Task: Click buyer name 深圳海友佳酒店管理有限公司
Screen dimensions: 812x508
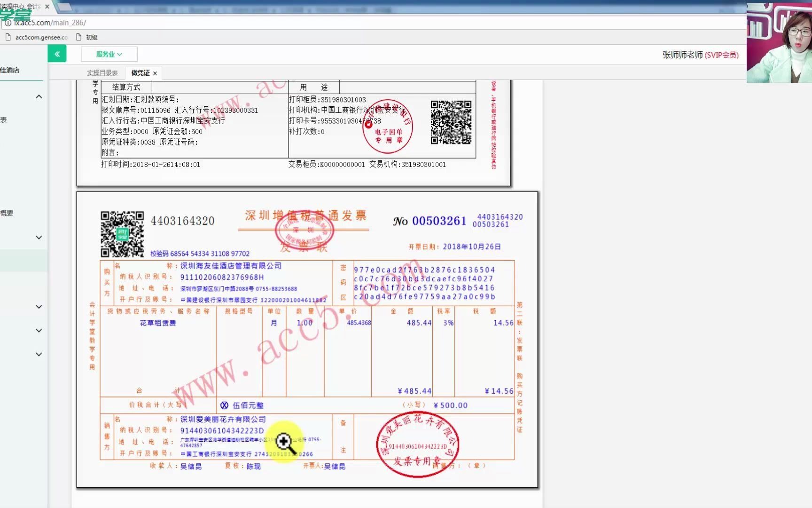Action: click(231, 266)
